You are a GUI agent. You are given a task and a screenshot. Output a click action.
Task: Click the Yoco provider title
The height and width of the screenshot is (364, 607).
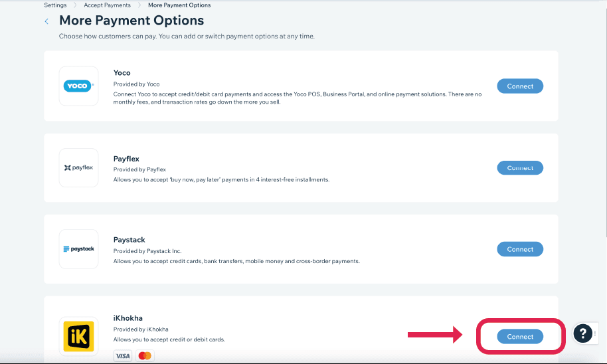pos(122,73)
